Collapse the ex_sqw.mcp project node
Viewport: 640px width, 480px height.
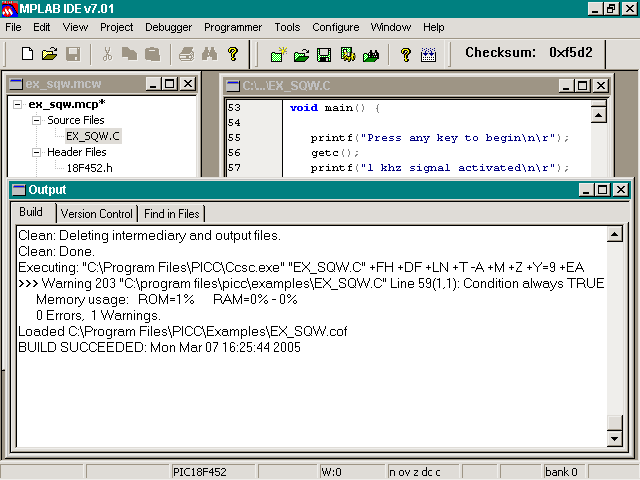18,104
